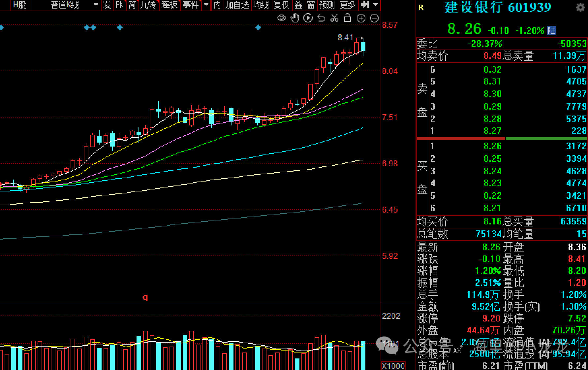Screen dimensions: 588x370
Task: Click the red-green bid/ask ratio bar
Action: [x=502, y=139]
